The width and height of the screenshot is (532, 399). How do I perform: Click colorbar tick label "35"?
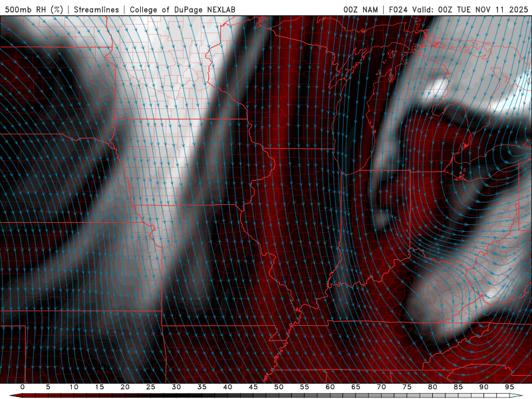202,387
